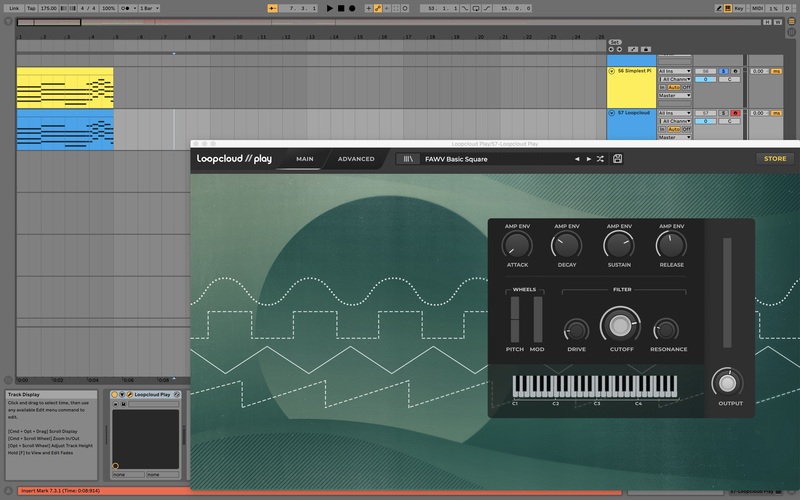Toggle record arm on 57 Loopcloud track

(x=735, y=113)
